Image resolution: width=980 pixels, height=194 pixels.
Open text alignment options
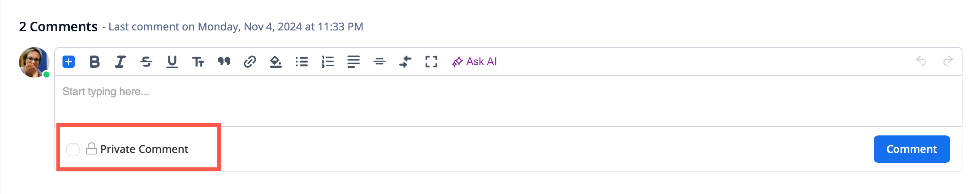pyautogui.click(x=354, y=62)
